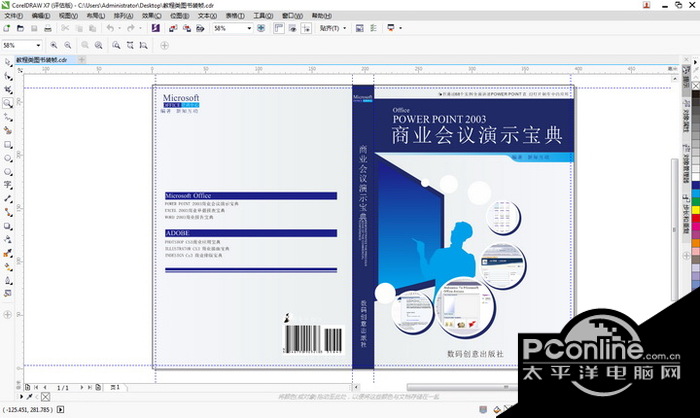Open the Effects (效果) menu

click(151, 16)
